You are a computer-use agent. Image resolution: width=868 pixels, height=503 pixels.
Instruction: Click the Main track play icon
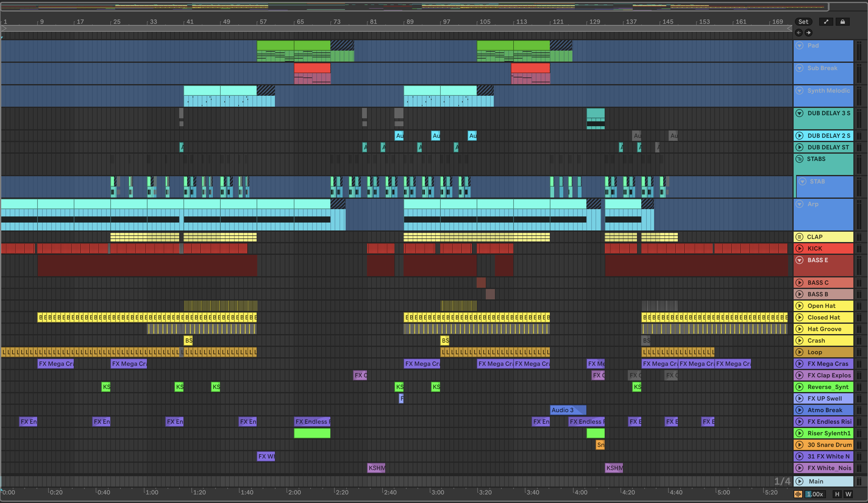pyautogui.click(x=799, y=481)
